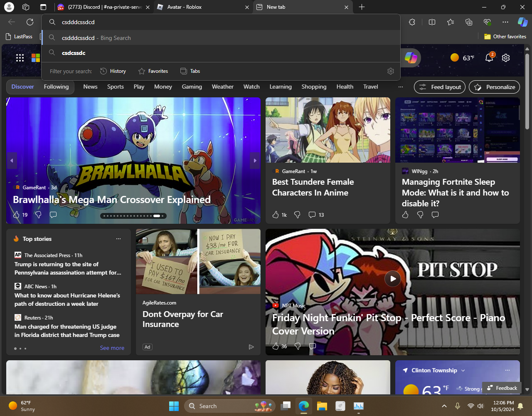Like the Managing Fortnite Sleep Mode article
Image resolution: width=532 pixels, height=416 pixels.
[x=405, y=215]
